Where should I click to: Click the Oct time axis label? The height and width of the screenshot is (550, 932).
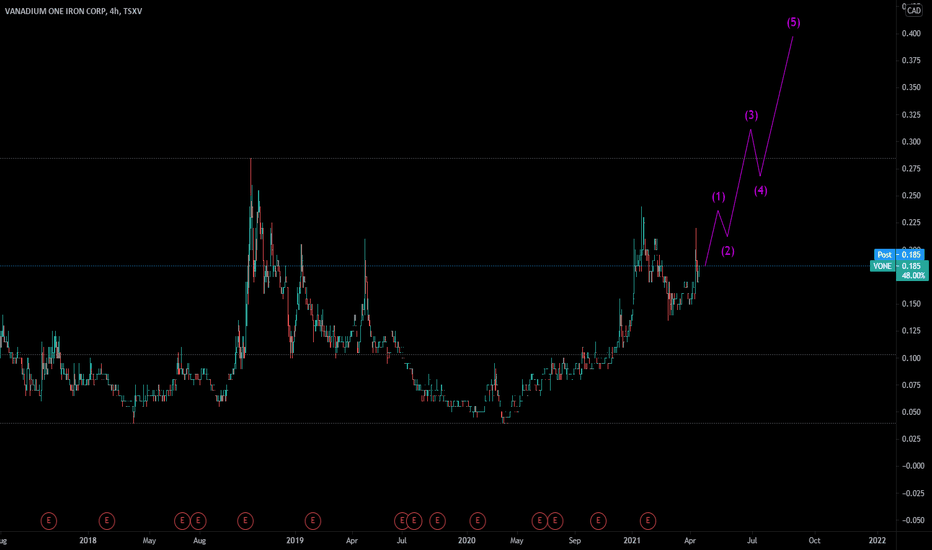(814, 540)
